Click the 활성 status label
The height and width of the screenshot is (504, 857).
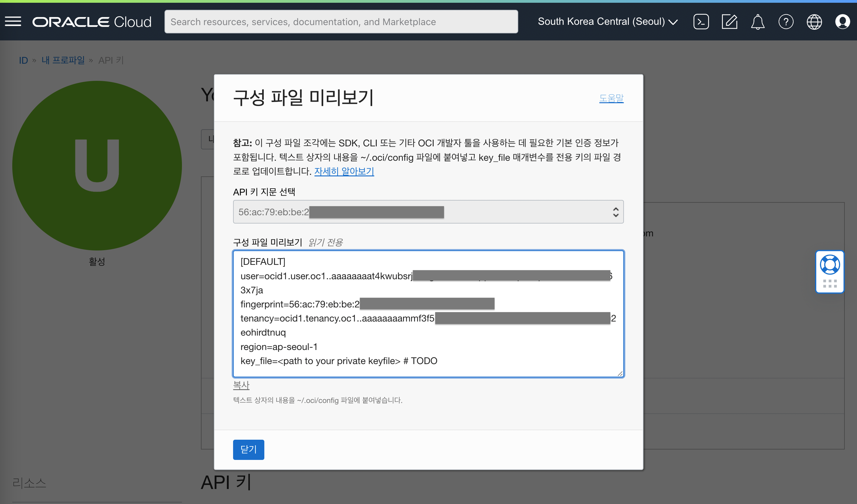(97, 261)
